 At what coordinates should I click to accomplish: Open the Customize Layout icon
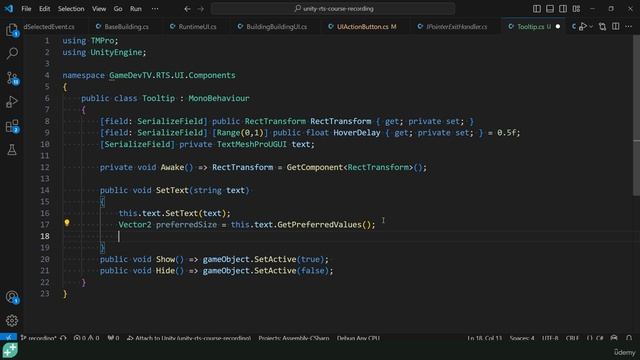(x=576, y=9)
